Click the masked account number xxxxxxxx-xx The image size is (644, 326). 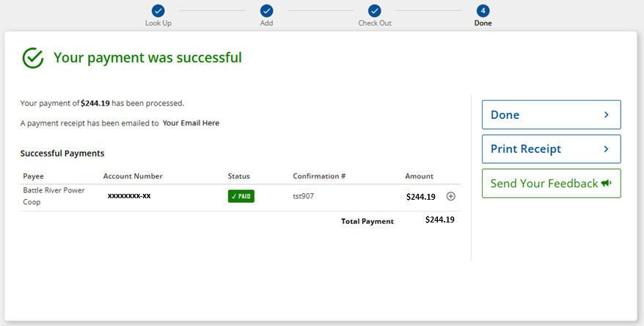point(129,196)
